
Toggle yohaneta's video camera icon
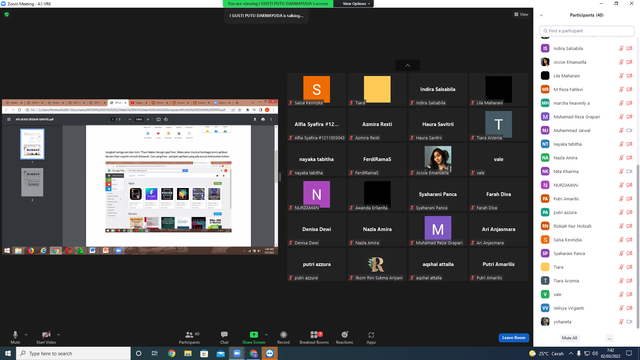(629, 322)
